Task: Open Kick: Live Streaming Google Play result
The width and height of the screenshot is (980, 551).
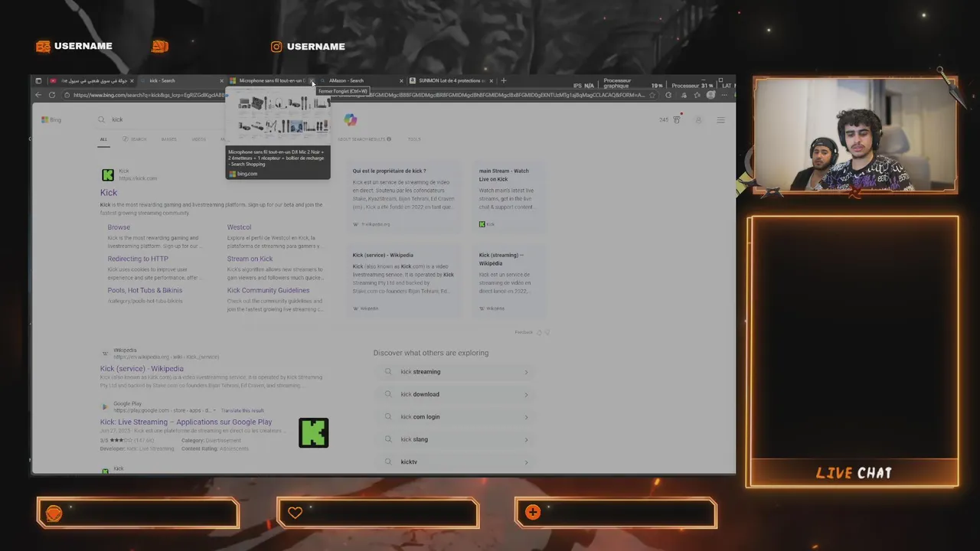Action: (x=186, y=422)
